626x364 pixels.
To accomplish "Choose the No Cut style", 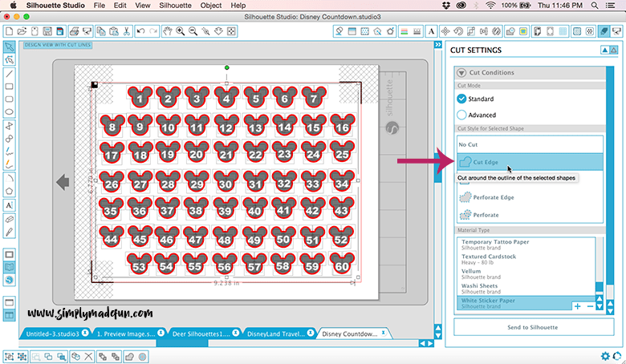I will [530, 144].
